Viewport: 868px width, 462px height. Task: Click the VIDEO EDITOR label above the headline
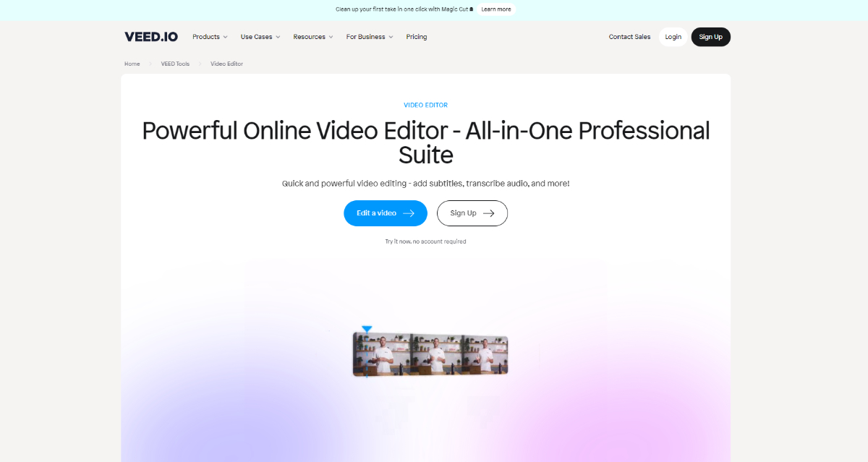tap(425, 106)
